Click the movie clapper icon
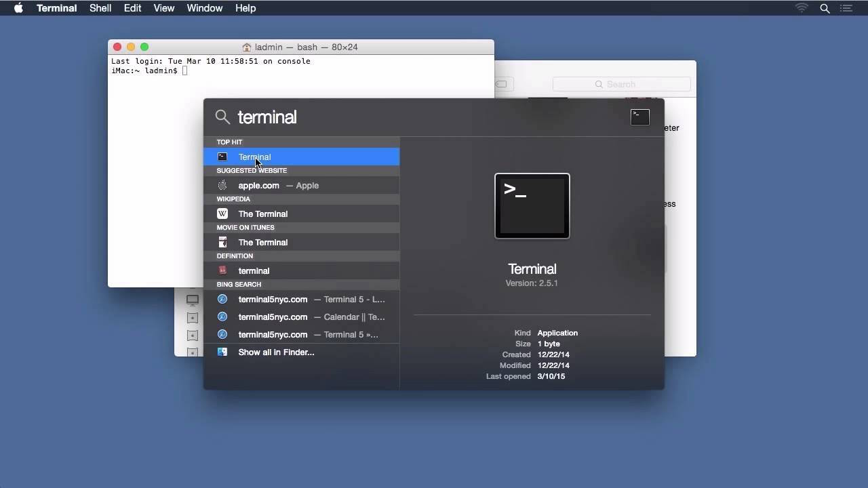 click(222, 242)
